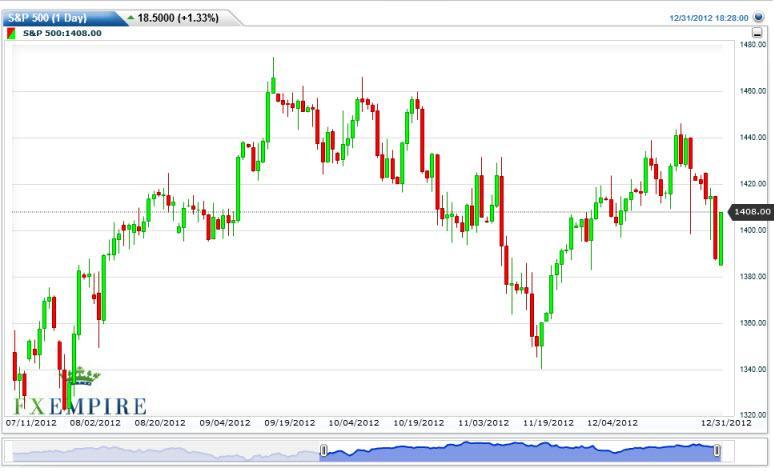
Task: Click the 08/02/2012 date axis label
Action: tap(95, 423)
